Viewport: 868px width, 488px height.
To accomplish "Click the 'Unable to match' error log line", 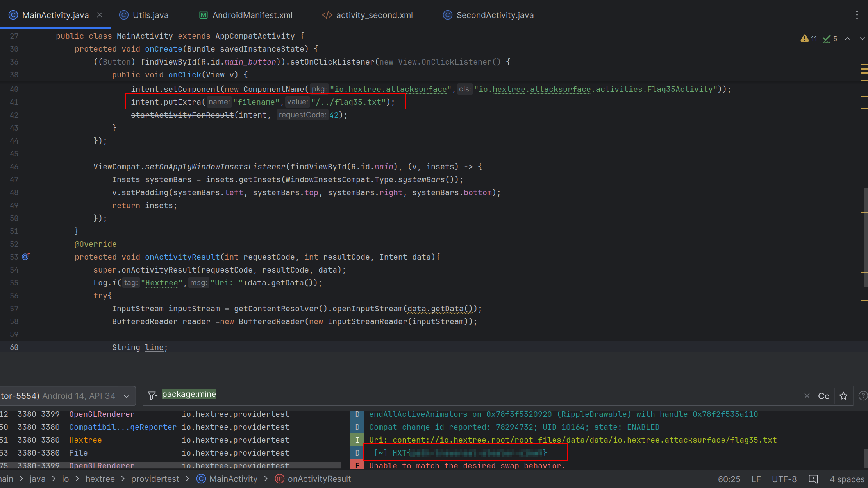I will pyautogui.click(x=467, y=465).
